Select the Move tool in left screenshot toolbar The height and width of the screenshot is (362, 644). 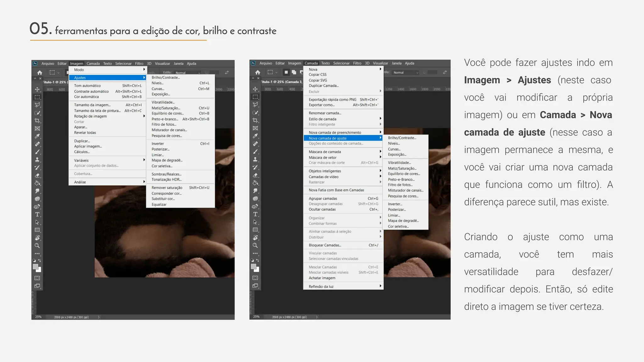pos(37,89)
